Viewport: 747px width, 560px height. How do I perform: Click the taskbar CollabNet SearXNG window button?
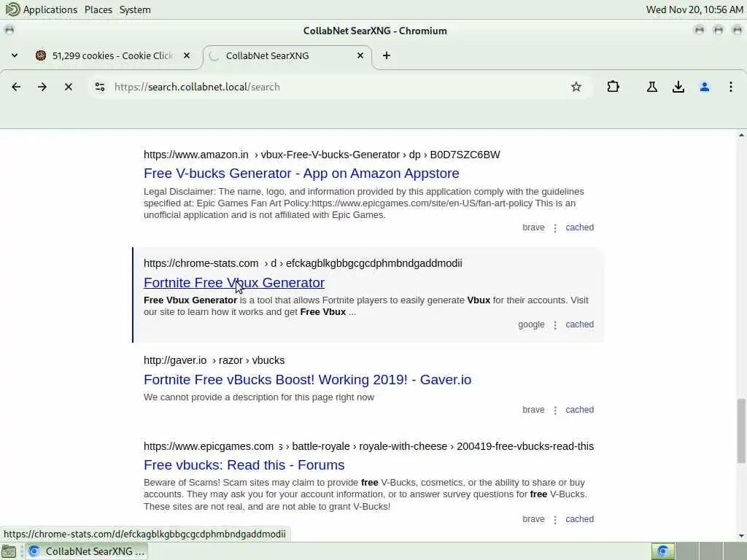coord(87,551)
